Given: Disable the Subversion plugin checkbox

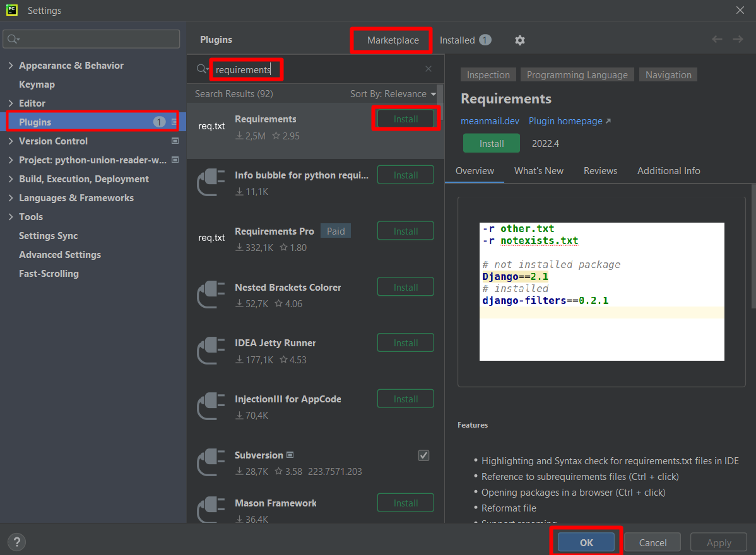Looking at the screenshot, I should [423, 455].
